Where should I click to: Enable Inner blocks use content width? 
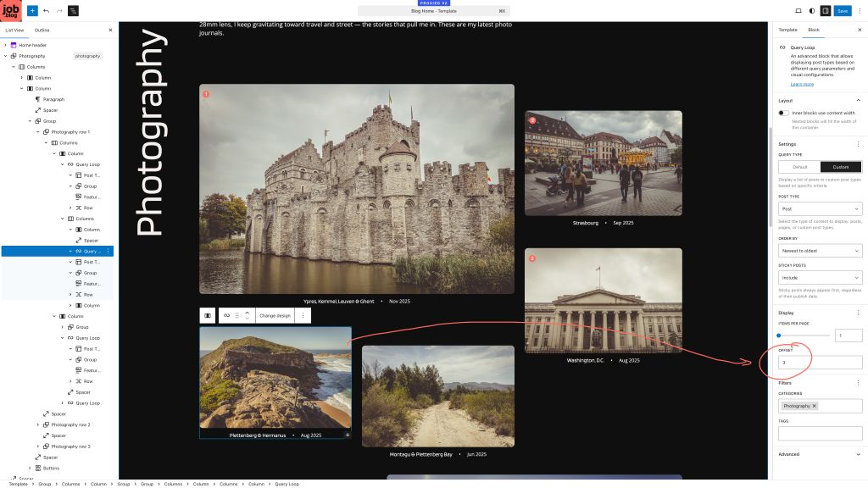click(782, 112)
